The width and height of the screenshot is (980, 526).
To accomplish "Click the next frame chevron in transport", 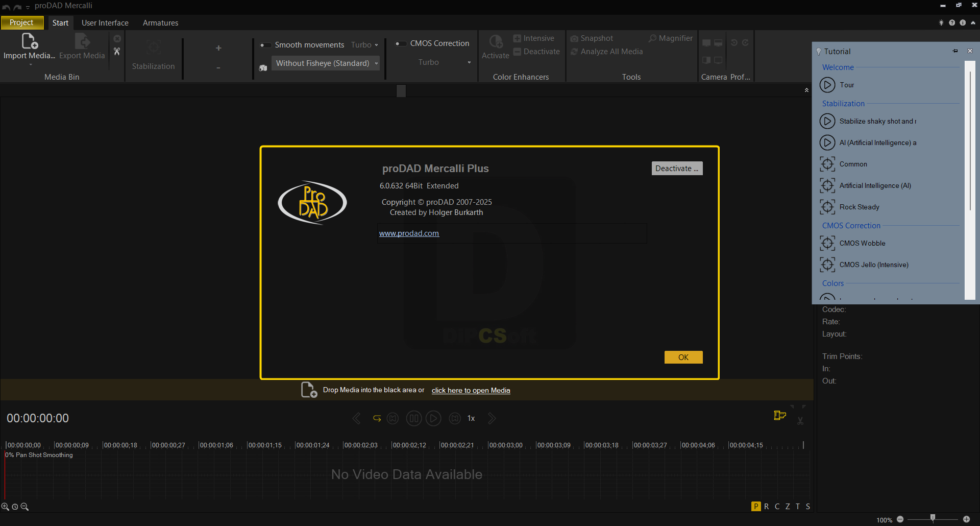I will pos(492,418).
